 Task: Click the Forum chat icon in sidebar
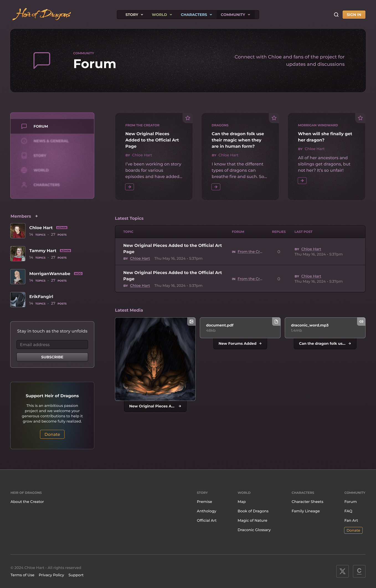click(24, 126)
